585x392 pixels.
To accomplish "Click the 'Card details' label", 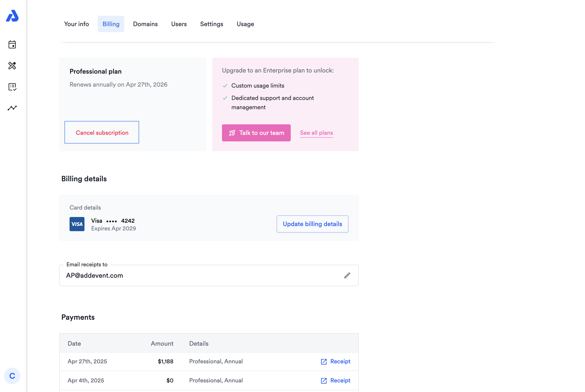I will tap(85, 208).
